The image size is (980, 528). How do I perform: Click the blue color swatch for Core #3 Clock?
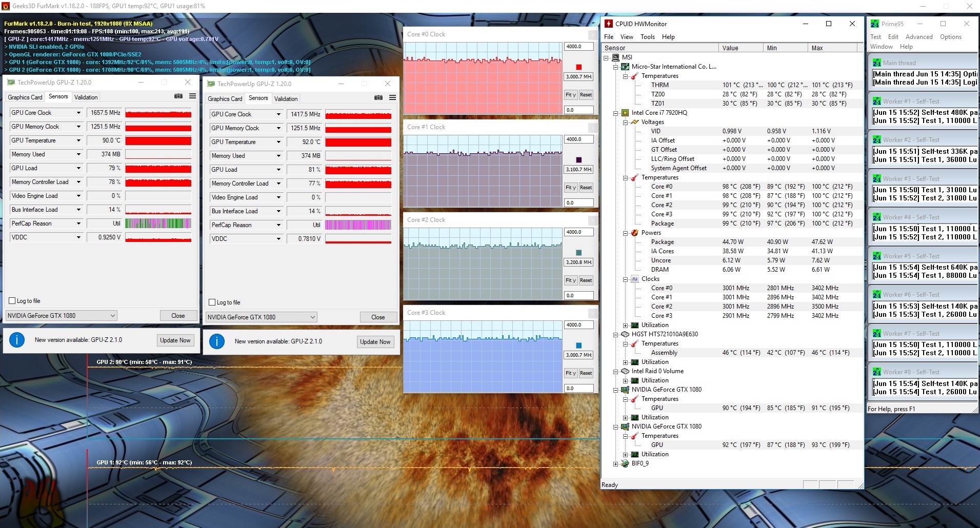tap(579, 346)
